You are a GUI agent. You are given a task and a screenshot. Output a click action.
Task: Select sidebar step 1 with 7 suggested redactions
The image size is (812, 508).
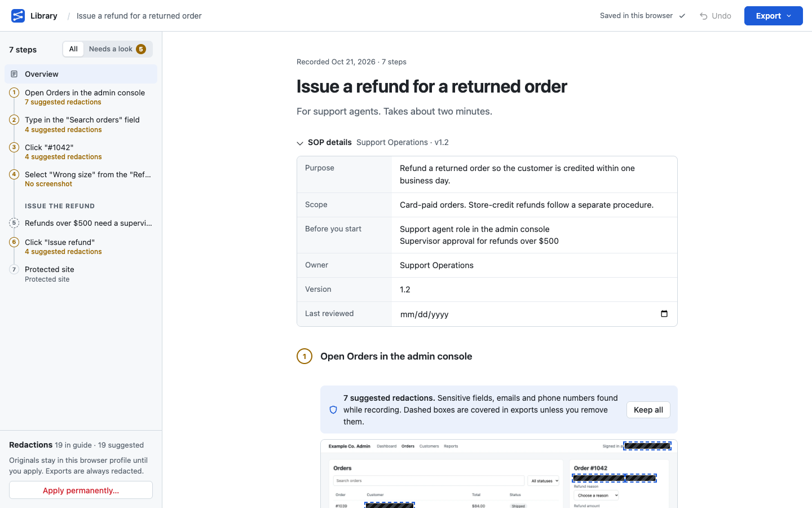pos(81,97)
